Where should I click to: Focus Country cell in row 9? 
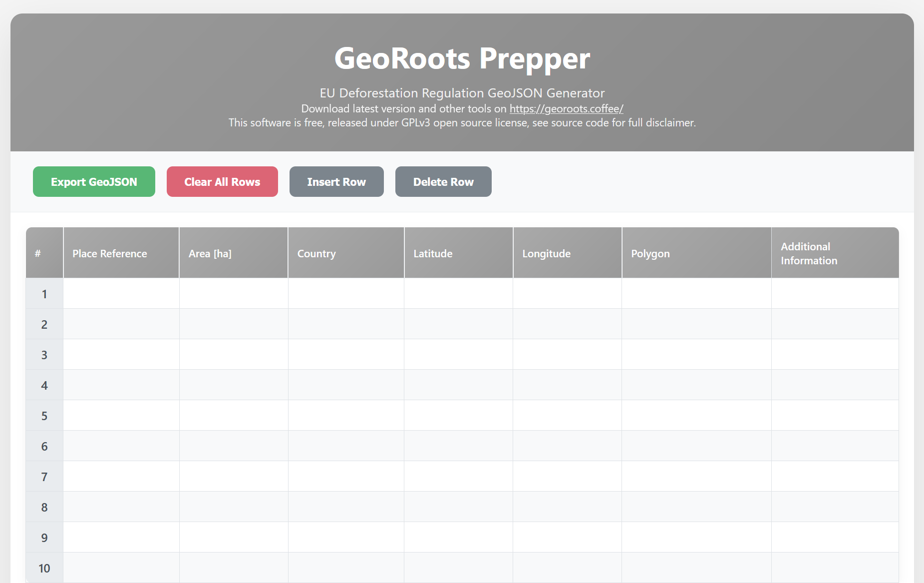(x=346, y=537)
